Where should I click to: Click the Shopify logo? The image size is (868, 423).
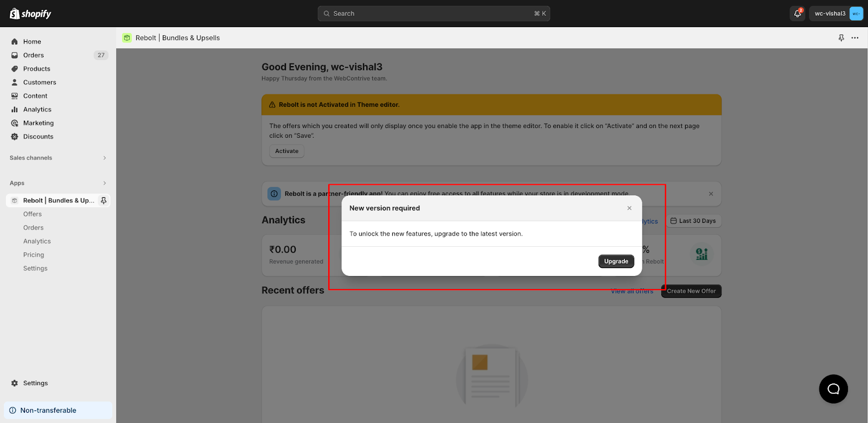tap(30, 14)
